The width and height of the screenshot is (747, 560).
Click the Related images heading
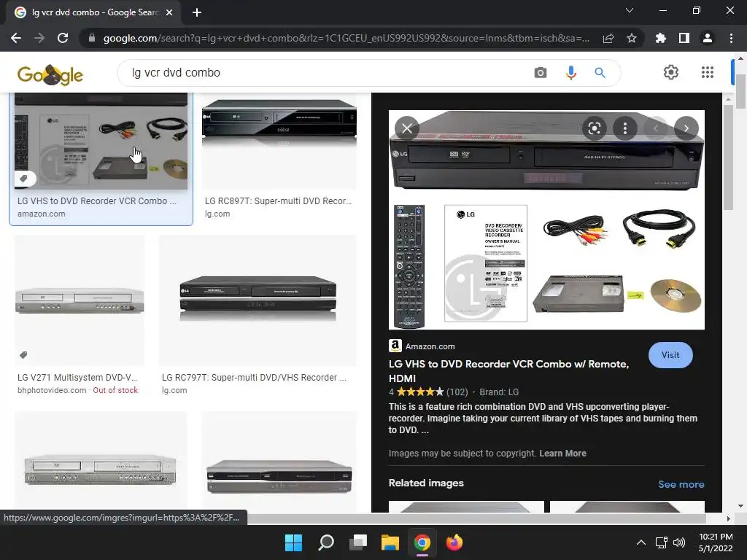pyautogui.click(x=426, y=483)
